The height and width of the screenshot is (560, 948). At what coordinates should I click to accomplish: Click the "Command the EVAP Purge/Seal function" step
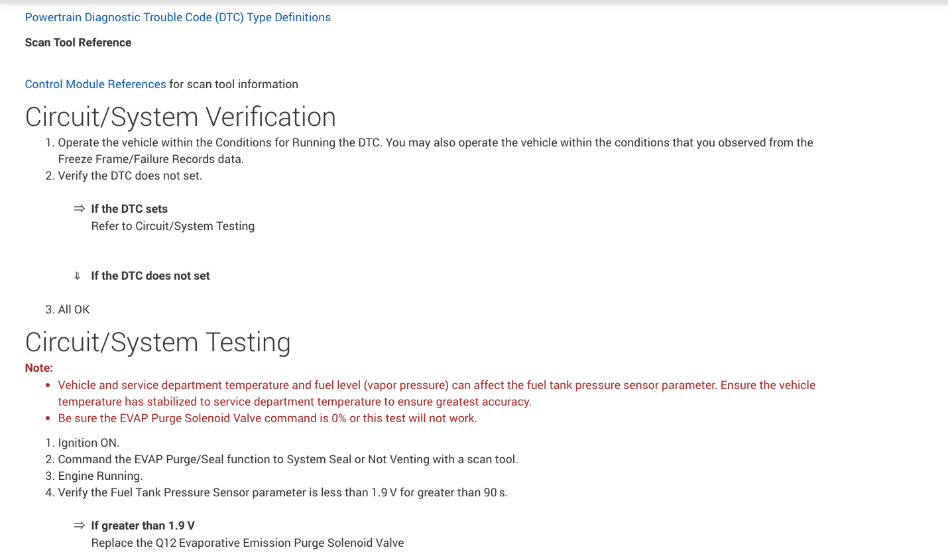click(288, 459)
